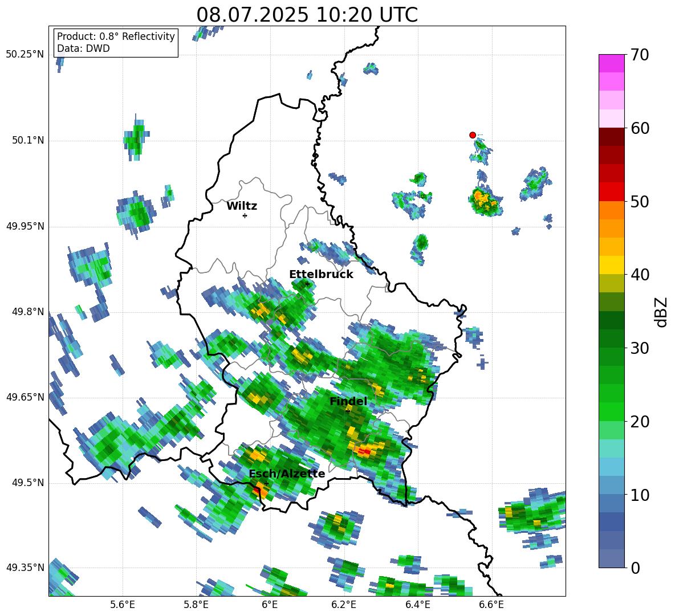The width and height of the screenshot is (675, 616).
Task: Click the Wiltz city label
Action: 242,206
